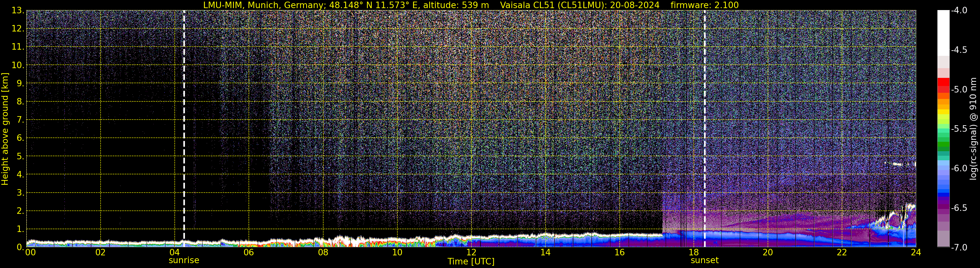
Task: Click the '9.' height tick label
Action: [20, 83]
